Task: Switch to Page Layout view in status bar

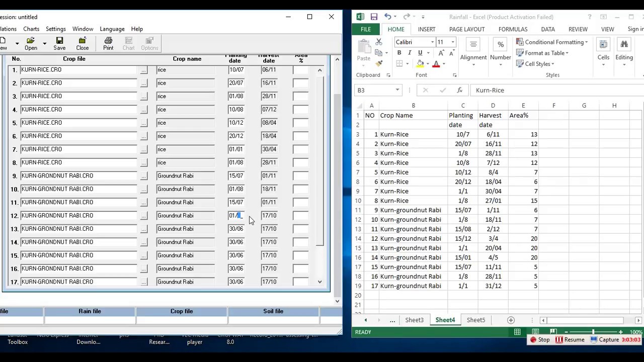Action: pyautogui.click(x=535, y=332)
